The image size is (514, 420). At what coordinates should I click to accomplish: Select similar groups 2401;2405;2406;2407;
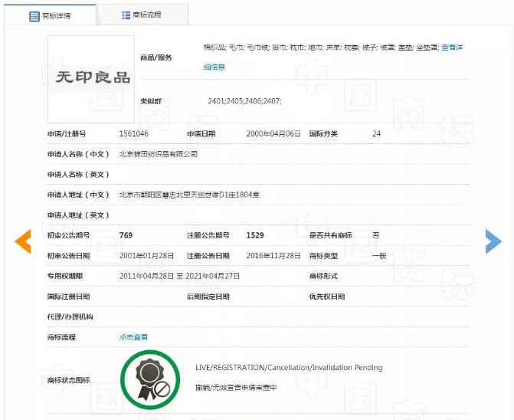[244, 101]
